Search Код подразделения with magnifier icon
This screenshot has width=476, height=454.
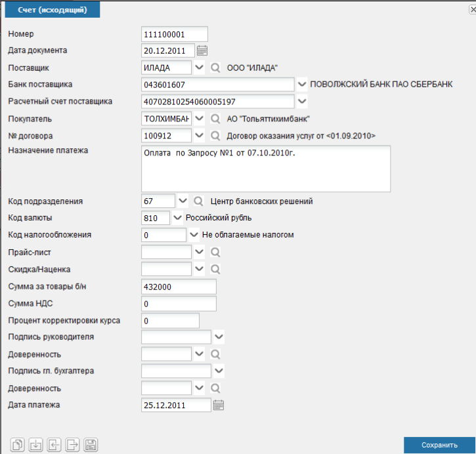[198, 201]
